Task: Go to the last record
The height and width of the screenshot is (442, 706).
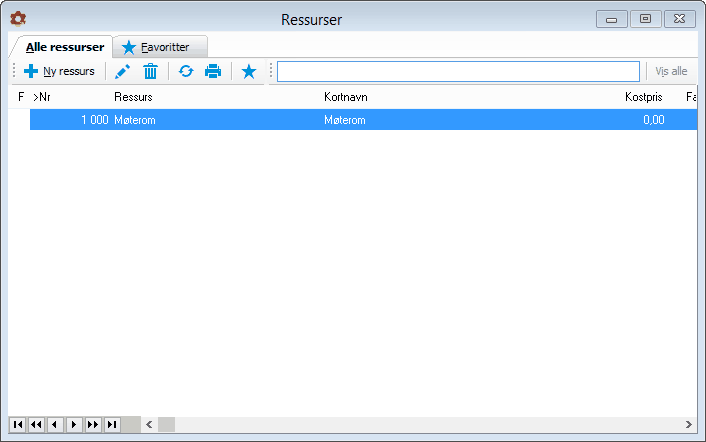Action: pos(112,424)
